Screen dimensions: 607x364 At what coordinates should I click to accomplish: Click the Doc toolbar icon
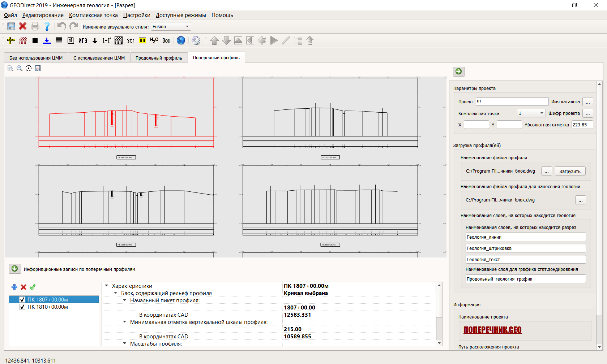pos(166,40)
